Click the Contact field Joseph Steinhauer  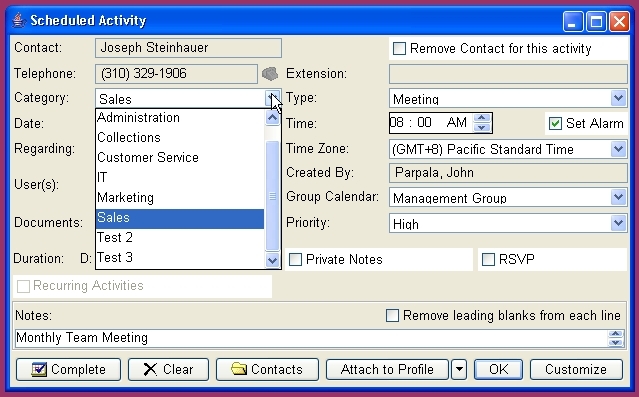[x=188, y=48]
